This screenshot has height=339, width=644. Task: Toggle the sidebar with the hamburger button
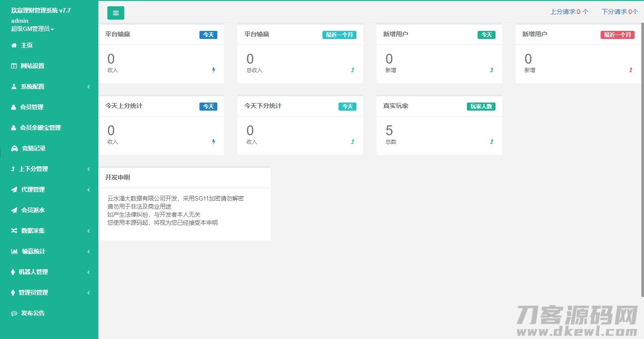pos(116,13)
